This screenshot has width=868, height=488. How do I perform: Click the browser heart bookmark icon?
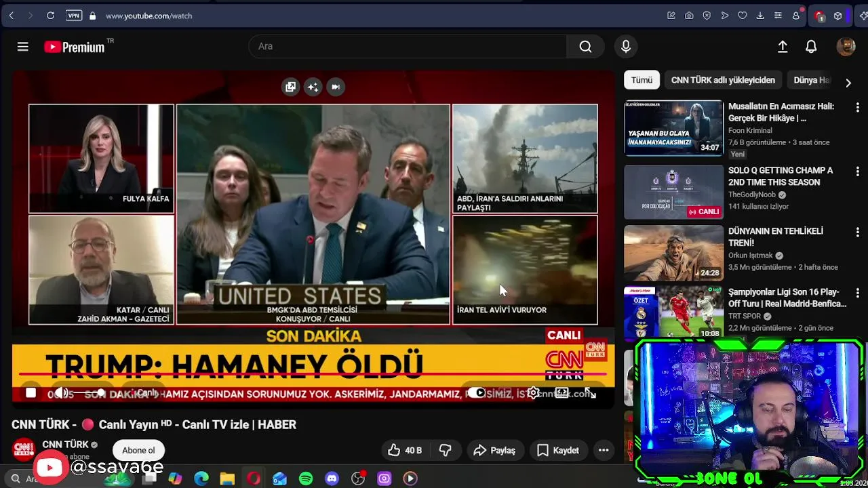743,16
